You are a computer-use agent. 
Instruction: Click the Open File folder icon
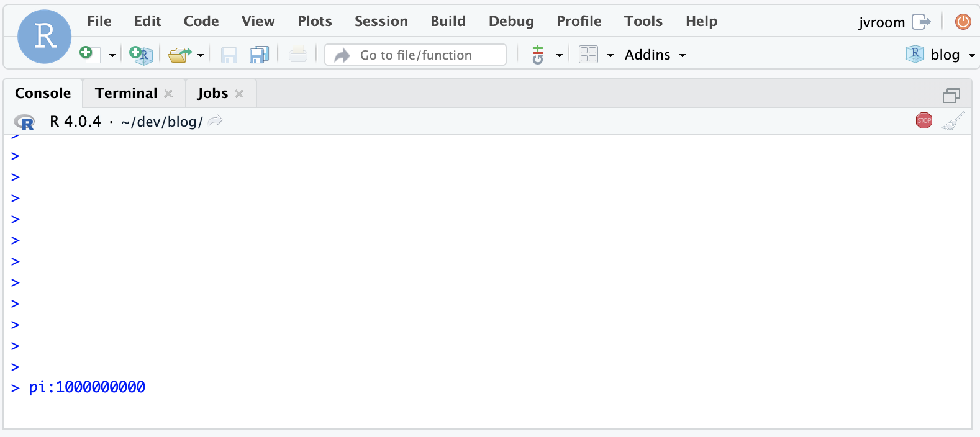pos(179,55)
